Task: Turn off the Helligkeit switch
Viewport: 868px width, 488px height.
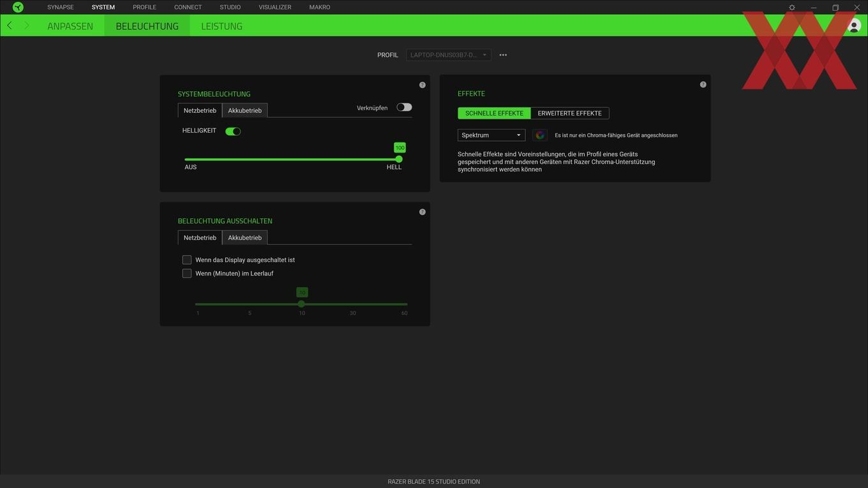Action: tap(233, 131)
